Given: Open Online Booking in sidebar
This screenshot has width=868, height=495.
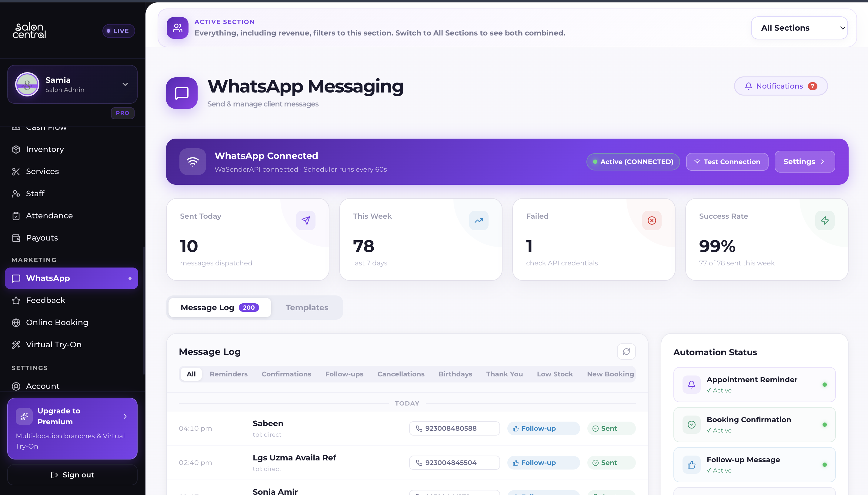Looking at the screenshot, I should point(71,322).
